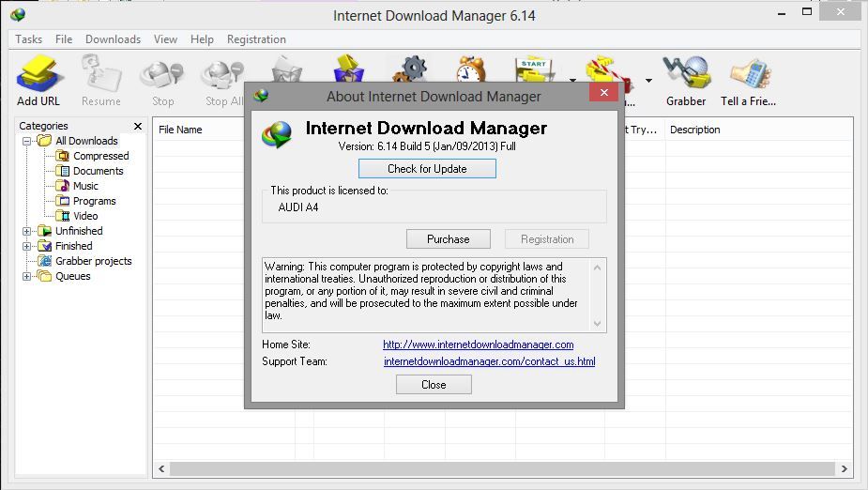This screenshot has width=868, height=490.
Task: Collapse the All Downloads tree node
Action: (26, 141)
